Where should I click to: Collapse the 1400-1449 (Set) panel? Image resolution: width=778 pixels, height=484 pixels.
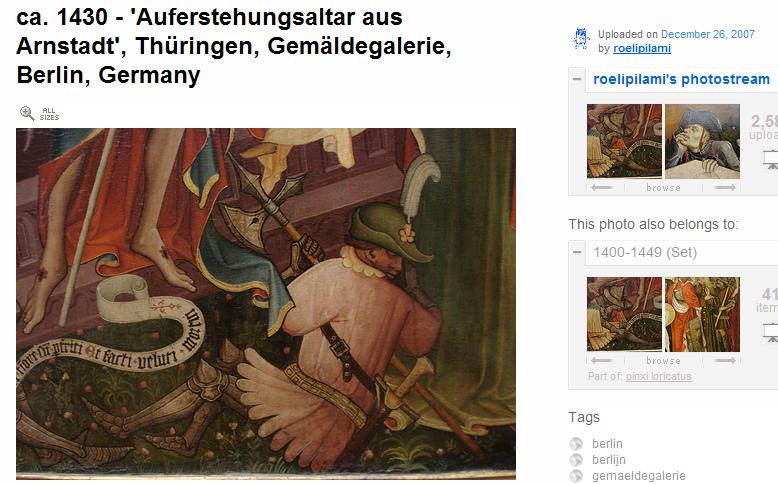(577, 252)
